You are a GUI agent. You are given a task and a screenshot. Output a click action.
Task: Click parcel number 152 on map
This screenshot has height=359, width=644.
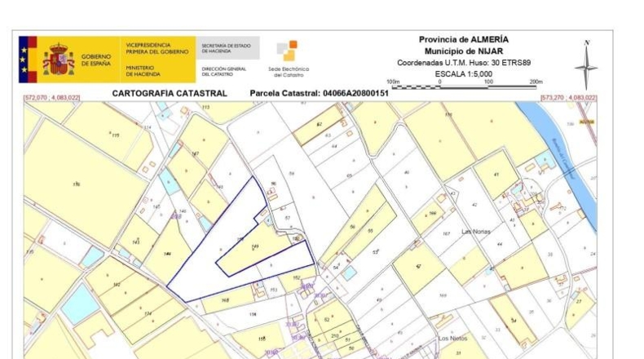(298, 278)
